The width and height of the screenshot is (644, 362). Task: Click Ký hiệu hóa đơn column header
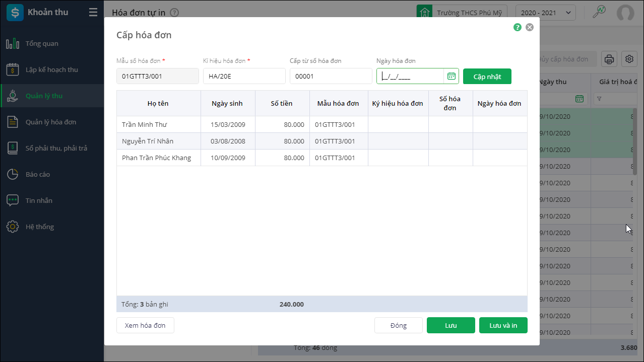tap(398, 103)
